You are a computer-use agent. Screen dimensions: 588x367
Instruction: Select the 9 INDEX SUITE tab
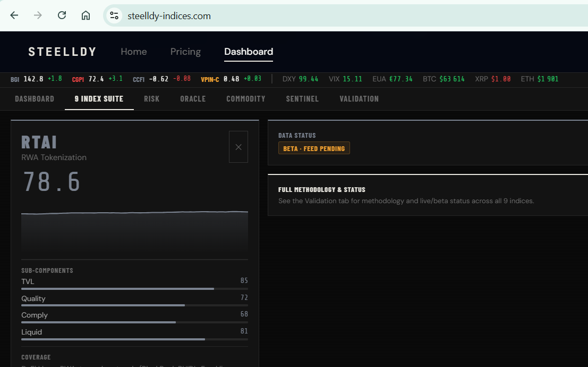99,99
